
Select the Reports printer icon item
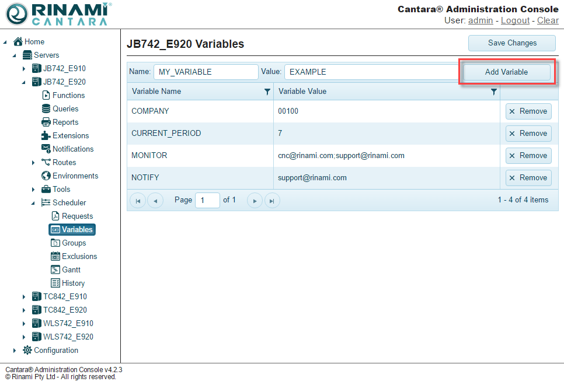(x=65, y=122)
